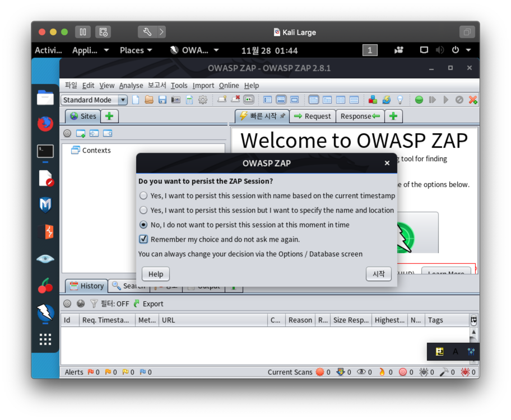Click the Firefox icon in the dock
This screenshot has height=420, width=511.
pos(45,124)
